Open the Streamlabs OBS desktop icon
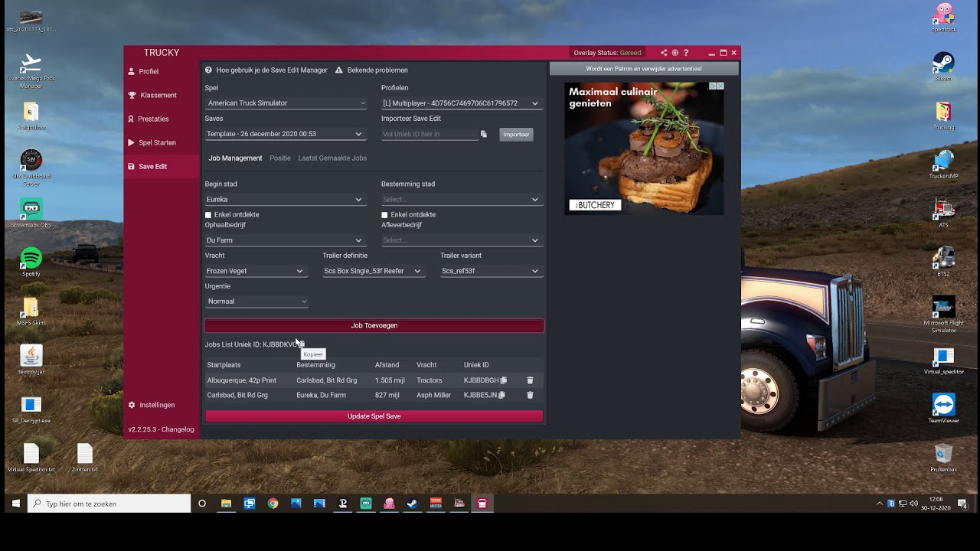Image resolution: width=980 pixels, height=551 pixels. [x=31, y=213]
